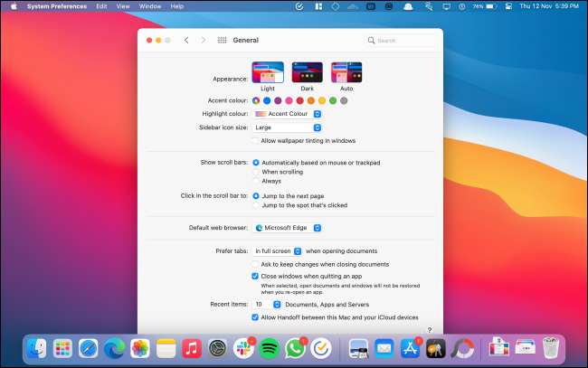
Task: Enable Allow wallpaper tinting in windows
Action: [x=255, y=140]
